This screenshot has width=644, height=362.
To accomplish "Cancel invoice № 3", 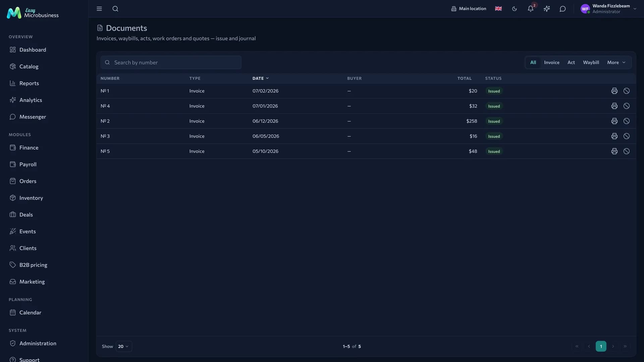I will (x=627, y=136).
